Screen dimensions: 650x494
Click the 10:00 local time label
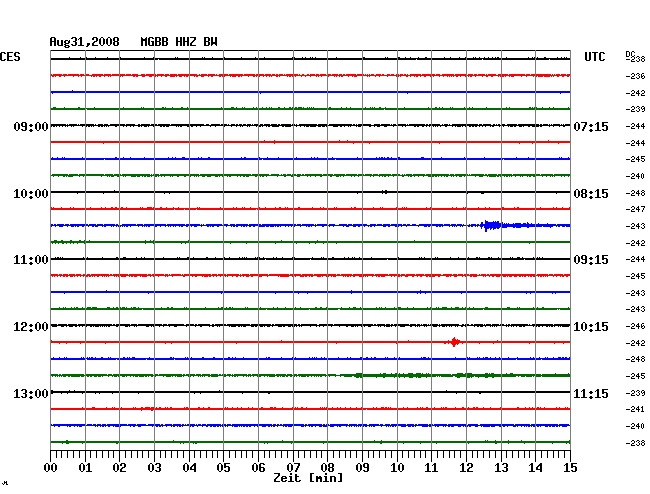31,194
